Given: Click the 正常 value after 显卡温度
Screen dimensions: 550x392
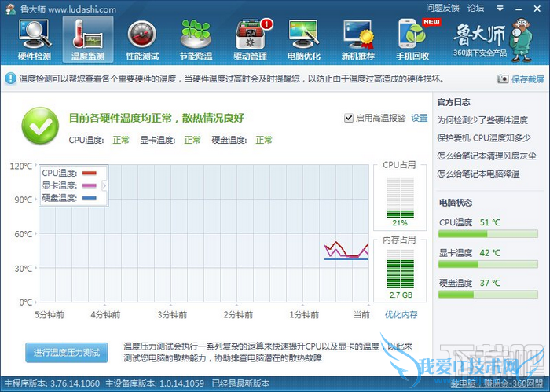Looking at the screenshot, I should pos(192,141).
